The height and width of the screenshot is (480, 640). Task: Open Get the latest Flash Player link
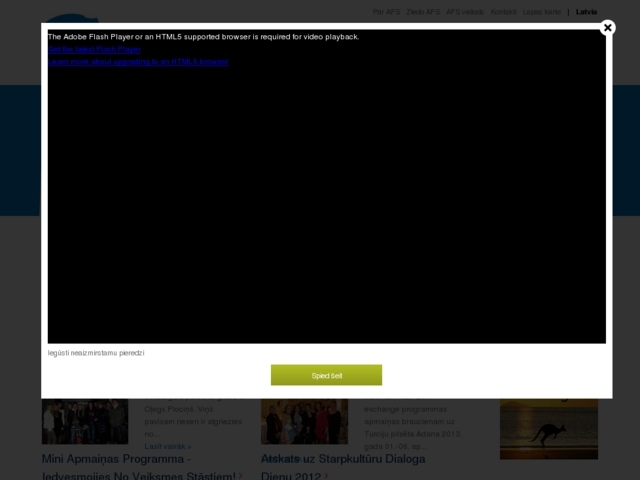94,49
